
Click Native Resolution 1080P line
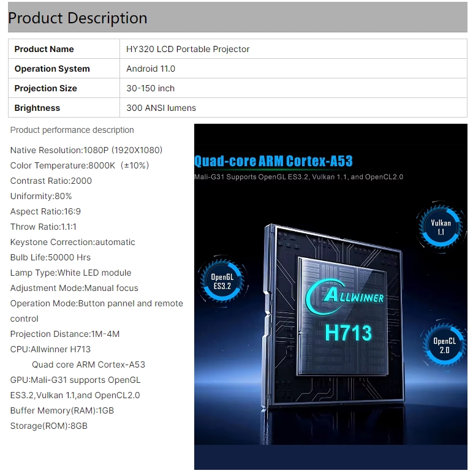[x=86, y=150]
